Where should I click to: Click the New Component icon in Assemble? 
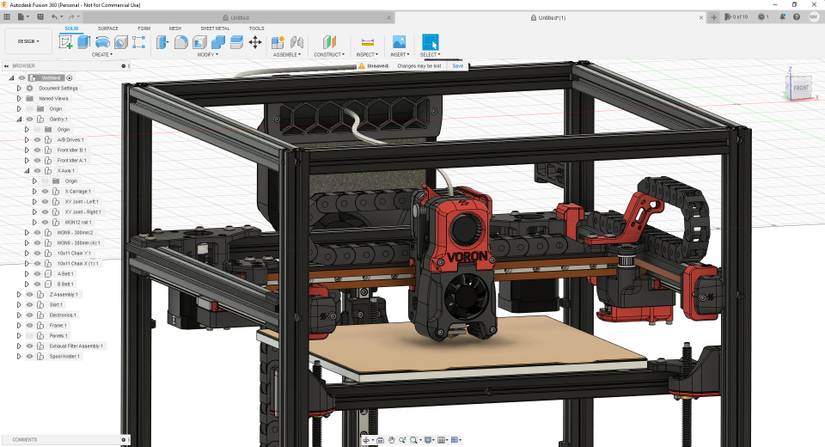click(x=278, y=42)
